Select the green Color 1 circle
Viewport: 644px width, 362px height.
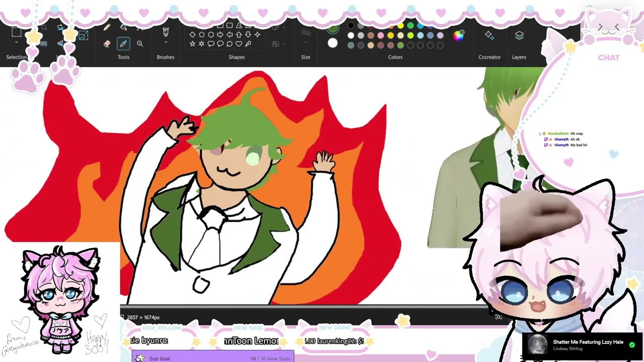[333, 28]
